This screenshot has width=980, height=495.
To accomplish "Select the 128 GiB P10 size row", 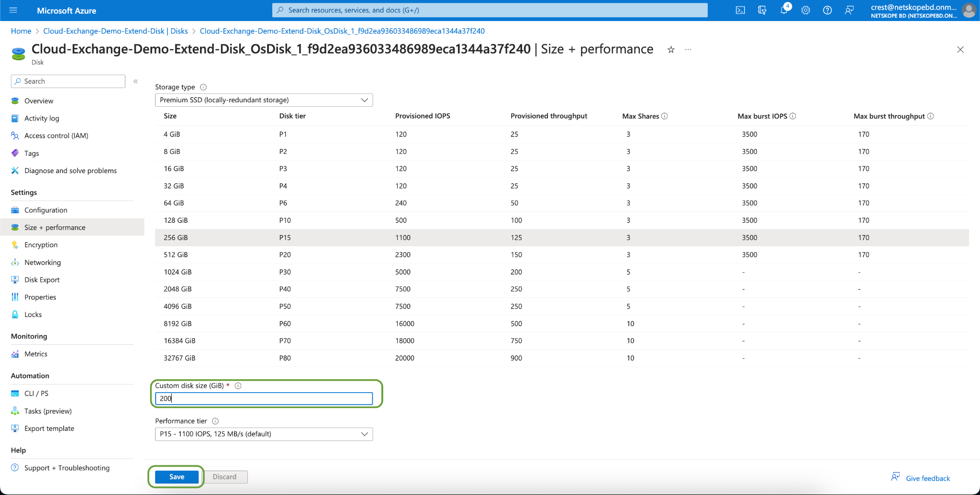I will point(562,220).
